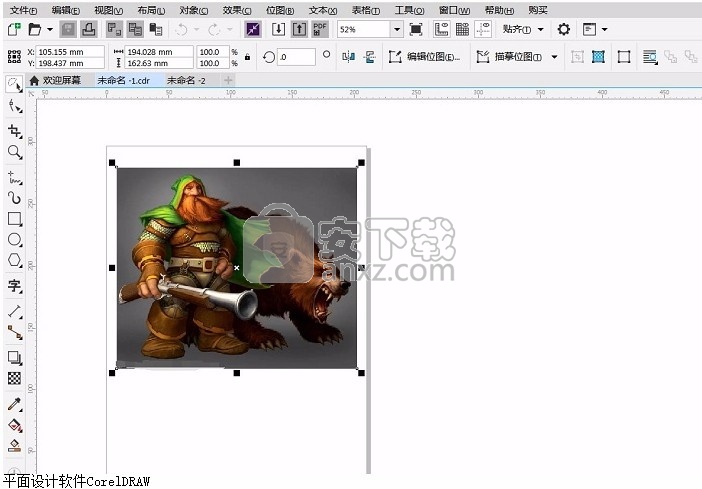The image size is (702, 489).
Task: Select the Zoom magnifier tool
Action: coord(14,152)
